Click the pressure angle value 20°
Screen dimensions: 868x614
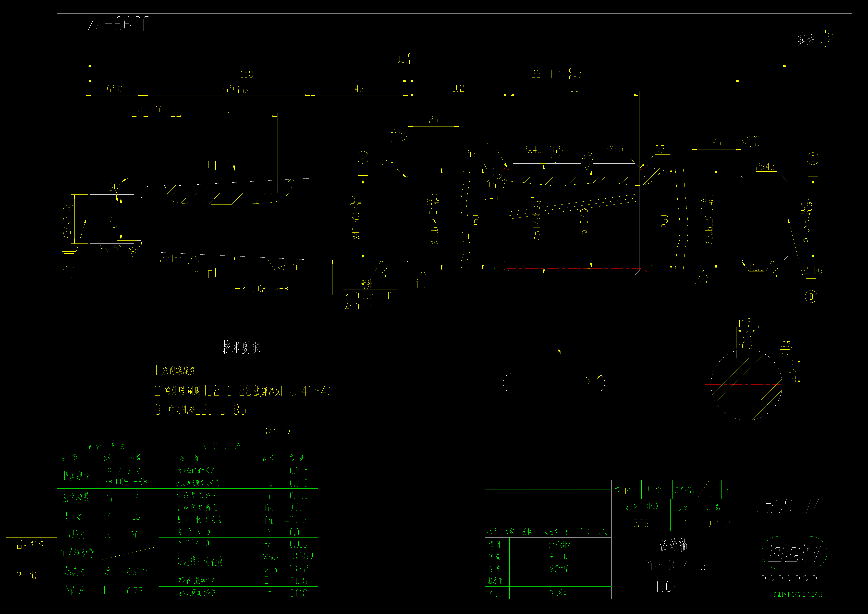click(136, 535)
